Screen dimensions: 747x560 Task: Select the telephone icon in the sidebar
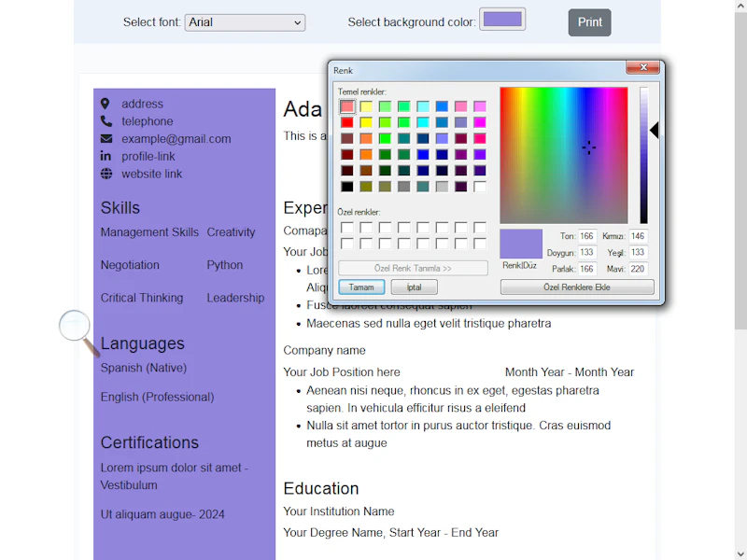[x=106, y=121]
